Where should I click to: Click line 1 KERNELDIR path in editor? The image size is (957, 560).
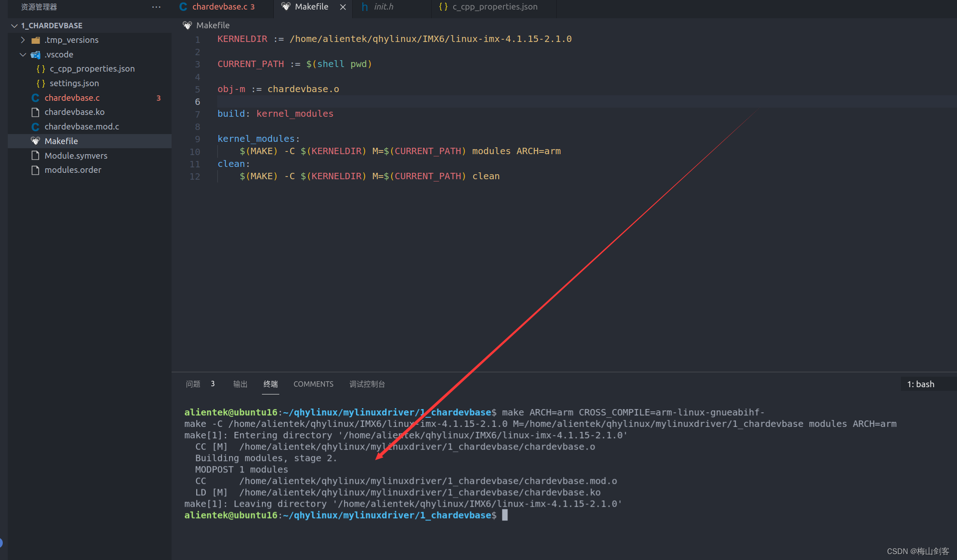[x=430, y=39]
